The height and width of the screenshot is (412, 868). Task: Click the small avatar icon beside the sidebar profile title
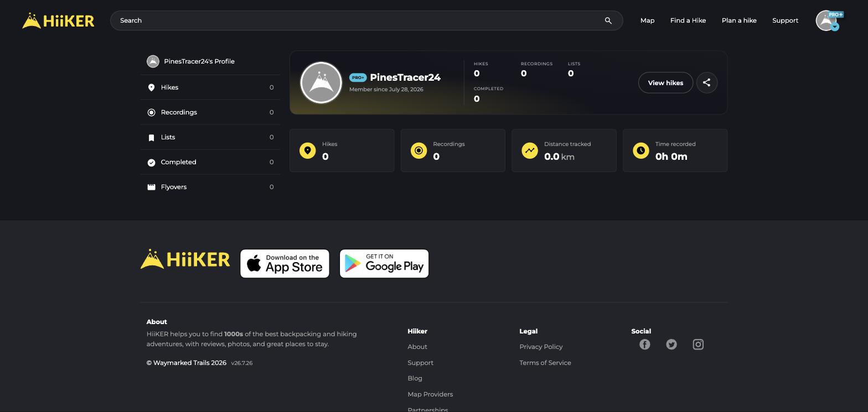tap(153, 61)
